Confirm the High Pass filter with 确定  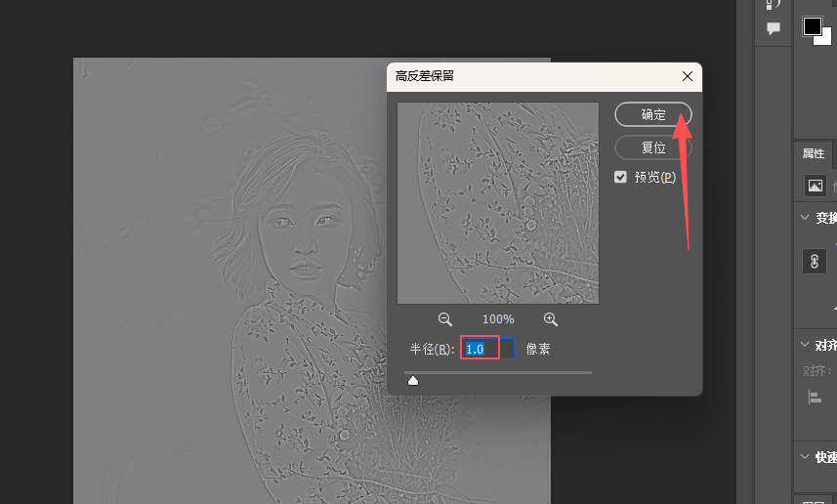coord(652,115)
